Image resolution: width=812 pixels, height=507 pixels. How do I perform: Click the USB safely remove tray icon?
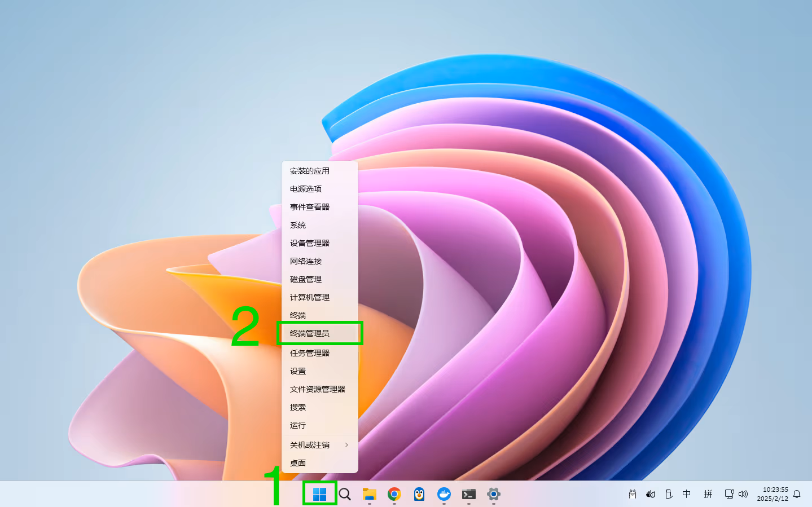pyautogui.click(x=669, y=494)
